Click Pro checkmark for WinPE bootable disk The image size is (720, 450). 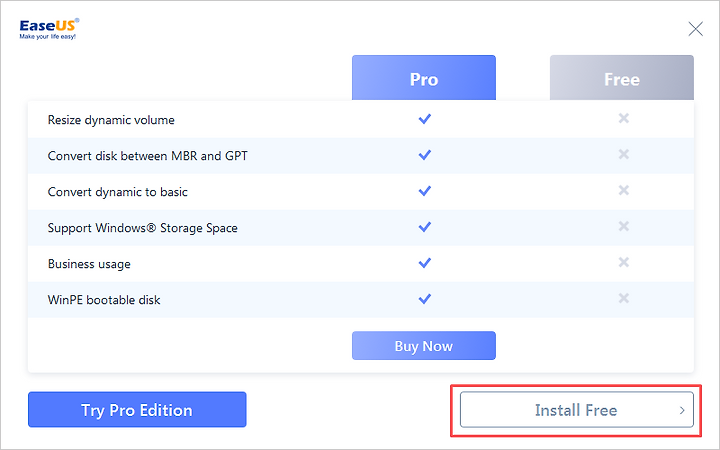click(425, 299)
